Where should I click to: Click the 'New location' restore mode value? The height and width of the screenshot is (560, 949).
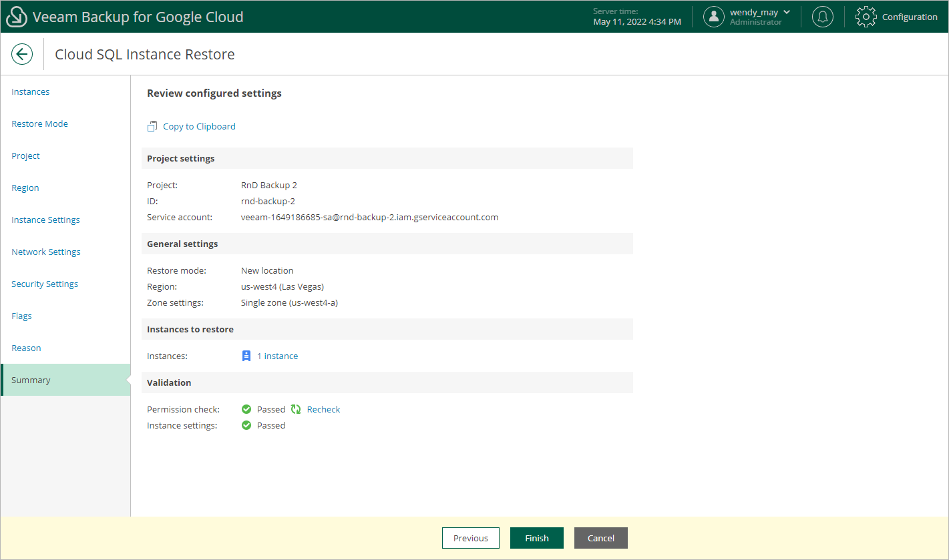click(x=267, y=270)
